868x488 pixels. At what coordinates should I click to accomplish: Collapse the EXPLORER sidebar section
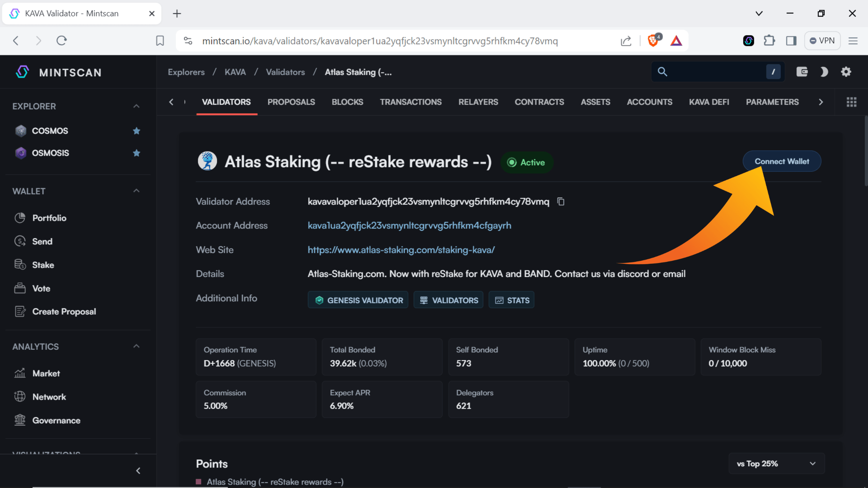[136, 105]
